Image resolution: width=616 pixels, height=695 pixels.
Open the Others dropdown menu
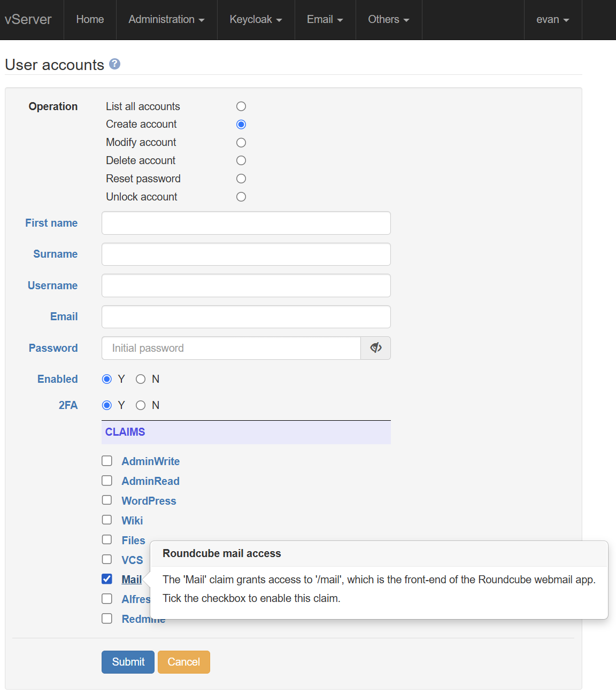(x=389, y=19)
